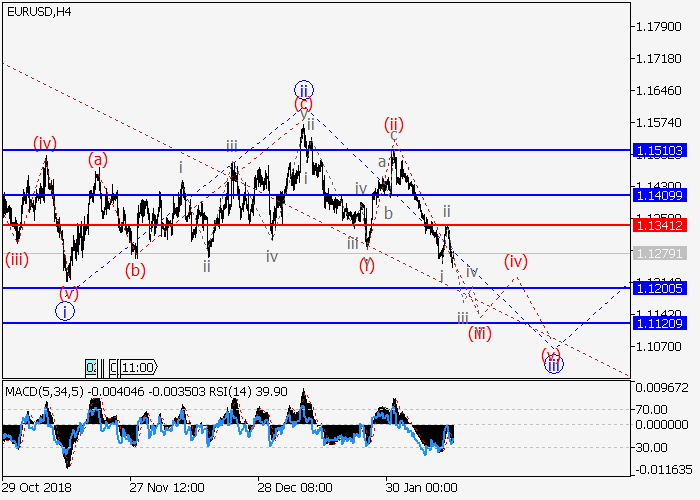This screenshot has height=500, width=700.
Task: Select the blue circled iii wave marker at bottom
Action: [553, 366]
